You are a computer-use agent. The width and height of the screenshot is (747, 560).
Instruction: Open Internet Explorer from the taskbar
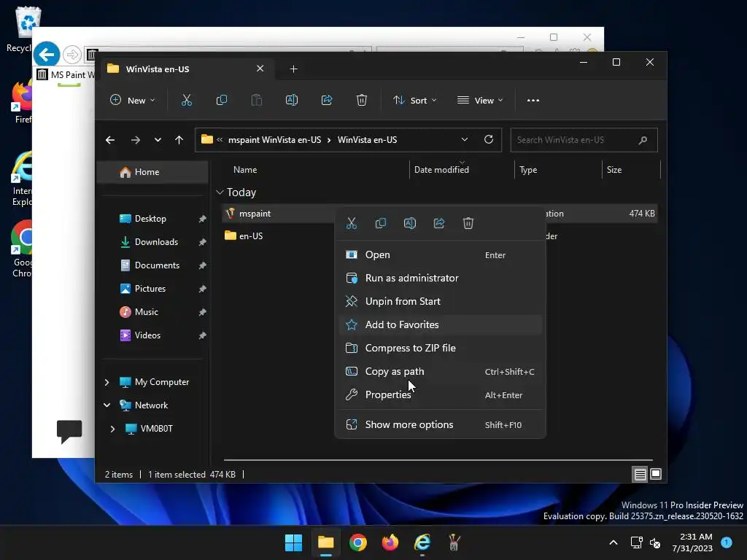tap(422, 542)
